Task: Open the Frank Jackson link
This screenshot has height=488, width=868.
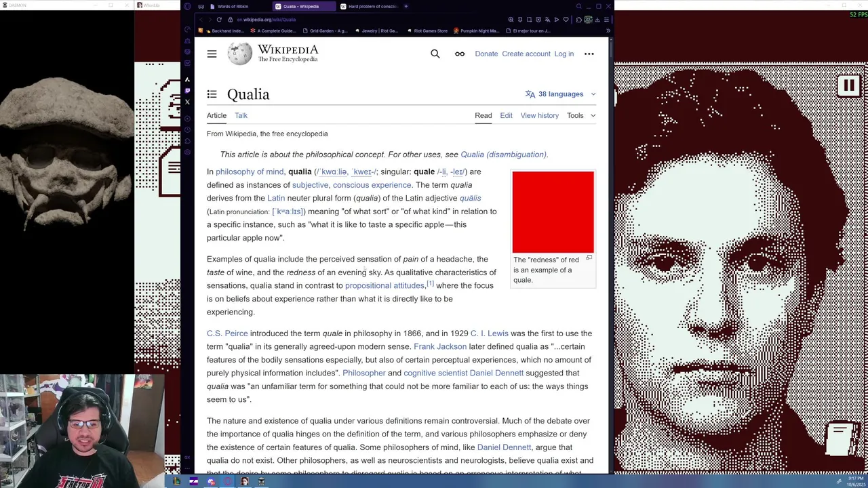Action: point(440,346)
